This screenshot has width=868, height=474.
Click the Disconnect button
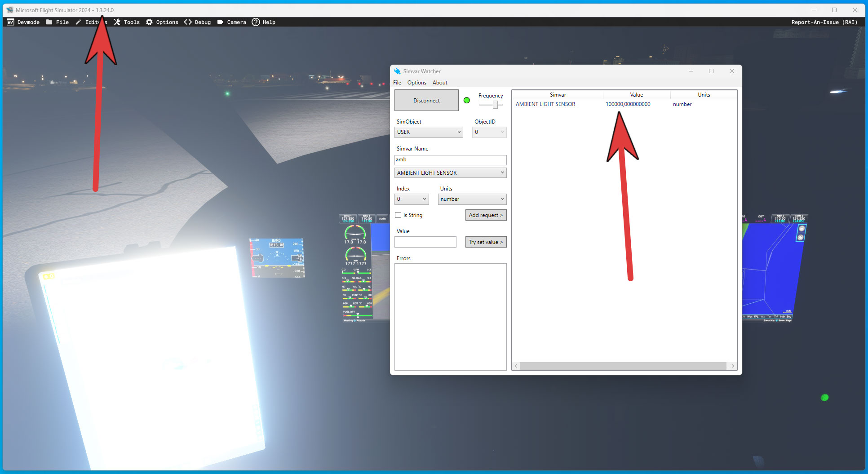click(426, 100)
